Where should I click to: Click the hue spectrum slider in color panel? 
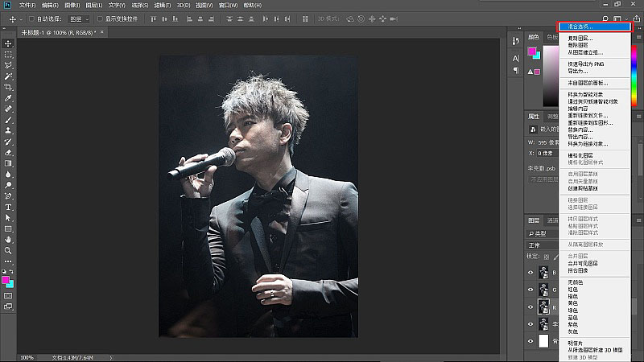(x=634, y=76)
